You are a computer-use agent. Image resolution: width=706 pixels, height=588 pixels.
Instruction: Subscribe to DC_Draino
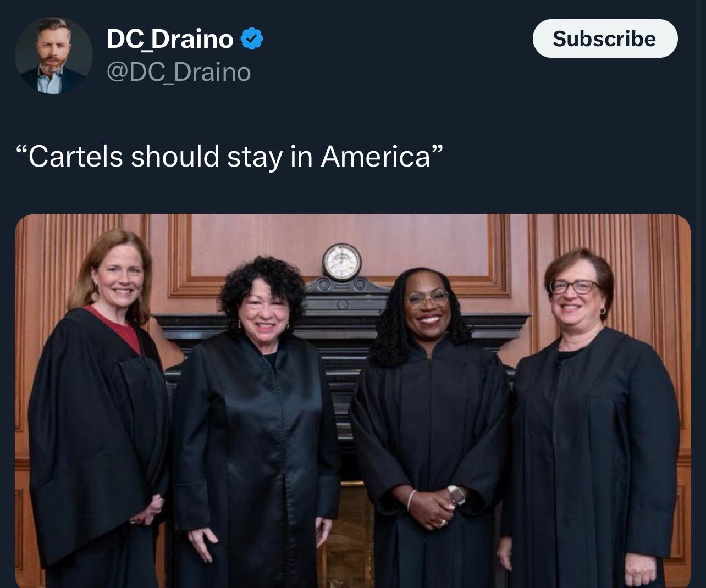pyautogui.click(x=605, y=38)
